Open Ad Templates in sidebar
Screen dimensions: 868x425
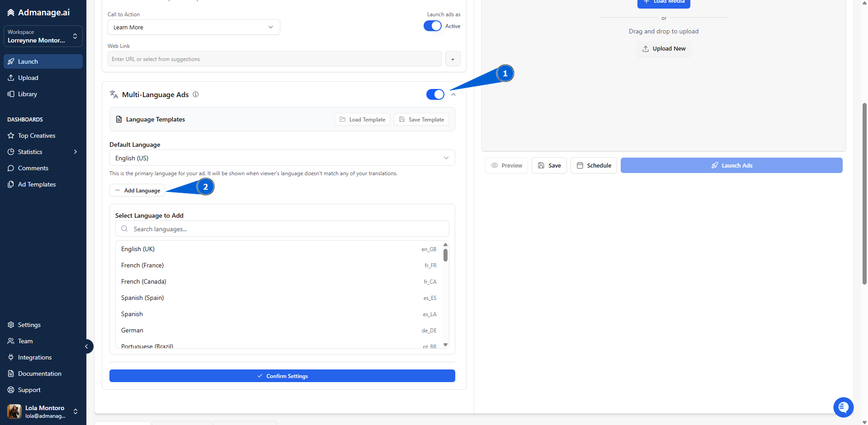[x=43, y=184]
